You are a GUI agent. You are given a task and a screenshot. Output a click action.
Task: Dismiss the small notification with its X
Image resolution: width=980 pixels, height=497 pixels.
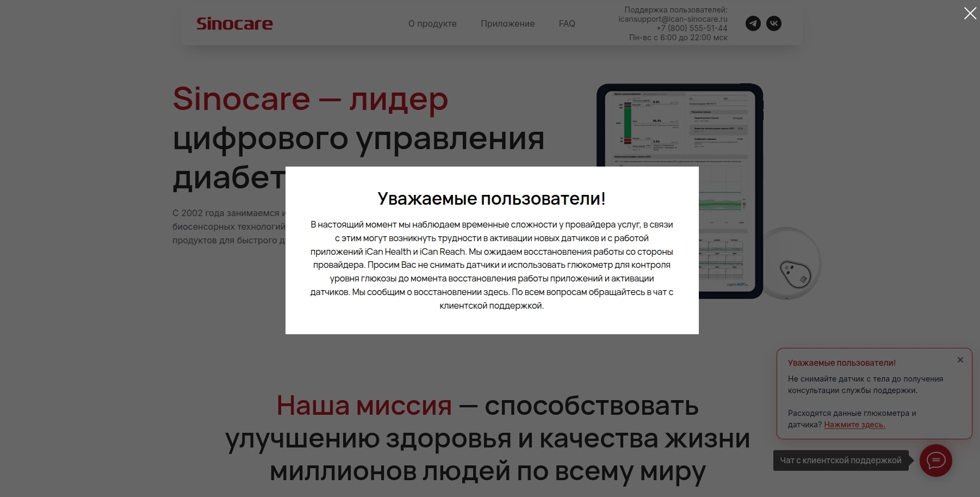click(960, 360)
